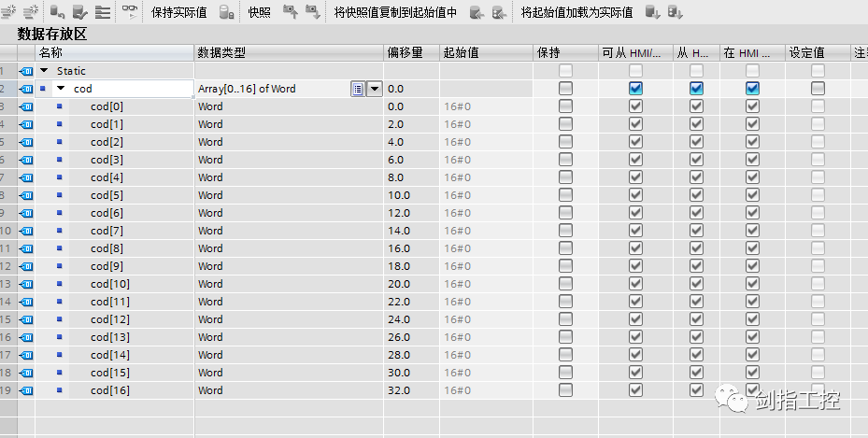Image resolution: width=868 pixels, height=438 pixels.
Task: Toggle the expanded mode list icon
Action: (103, 11)
